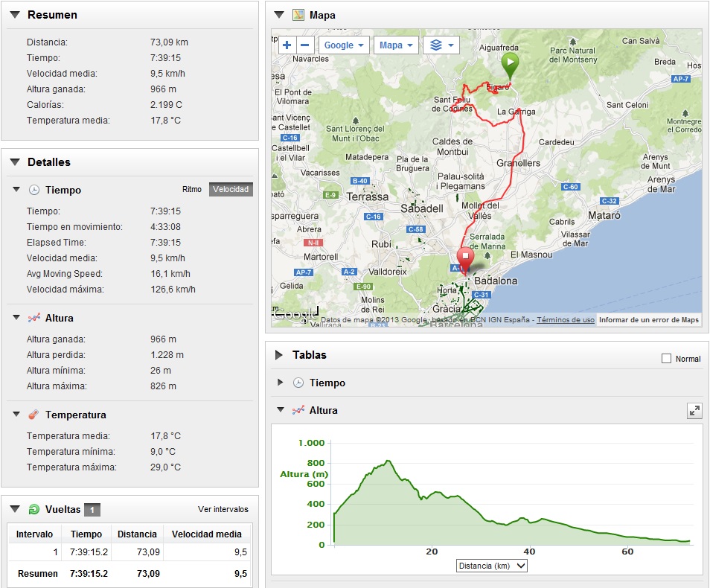This screenshot has height=588, width=710.
Task: Expand the Tablas panel
Action: 279,355
